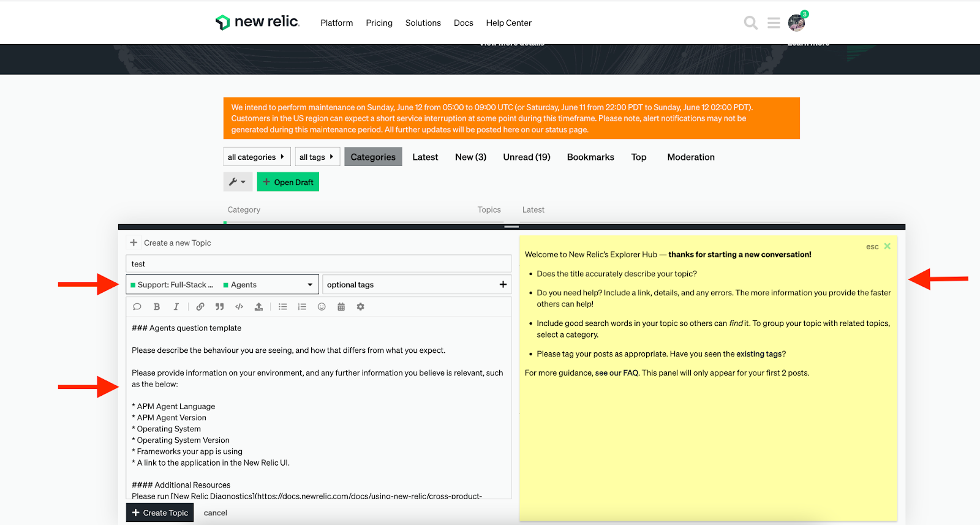Follow the 'existing tags' link
This screenshot has width=980, height=525.
(x=759, y=353)
